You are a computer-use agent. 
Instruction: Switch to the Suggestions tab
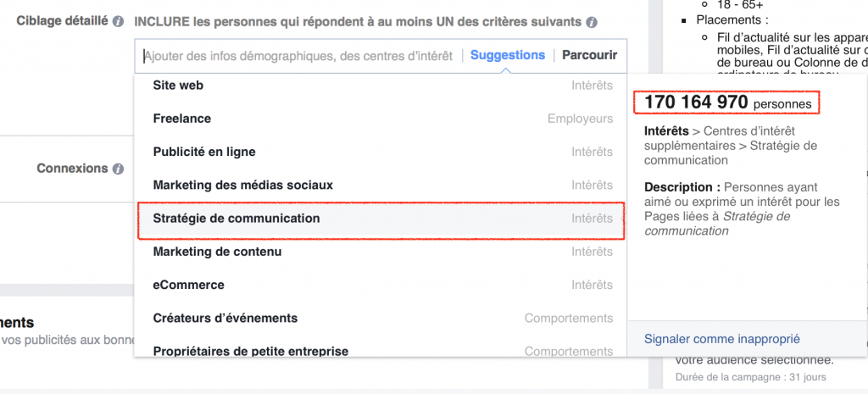point(508,55)
